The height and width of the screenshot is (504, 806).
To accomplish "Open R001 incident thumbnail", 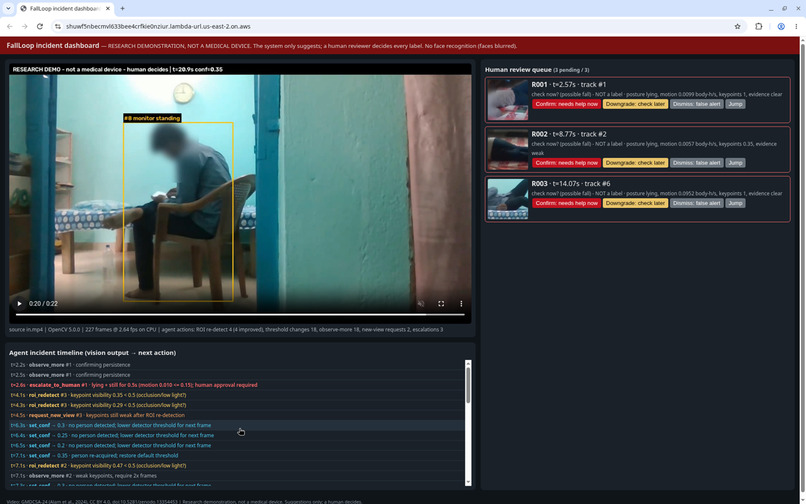I will coord(508,100).
